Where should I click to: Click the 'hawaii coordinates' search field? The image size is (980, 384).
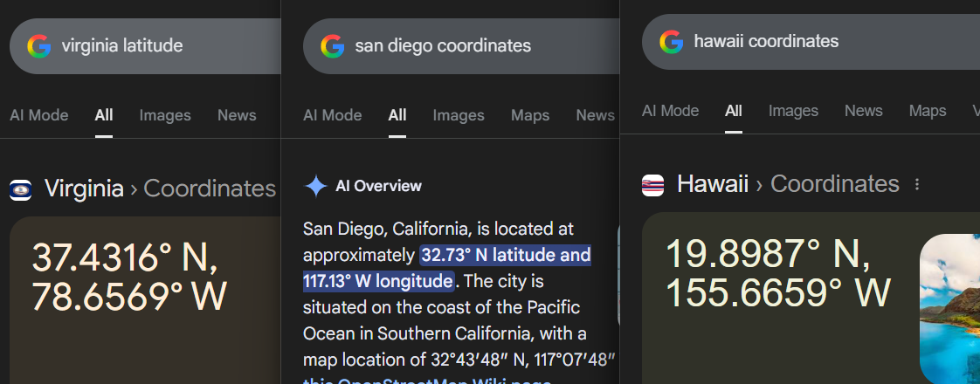point(811,42)
